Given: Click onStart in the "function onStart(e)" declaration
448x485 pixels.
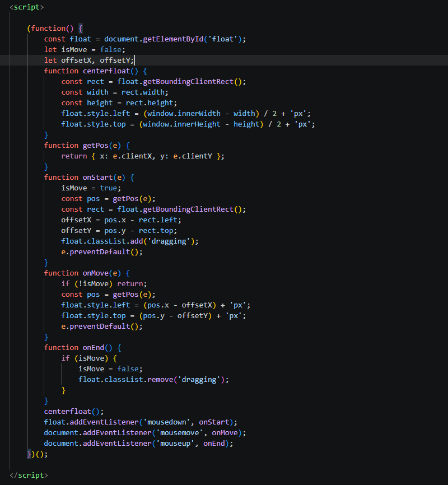Looking at the screenshot, I should [x=98, y=178].
